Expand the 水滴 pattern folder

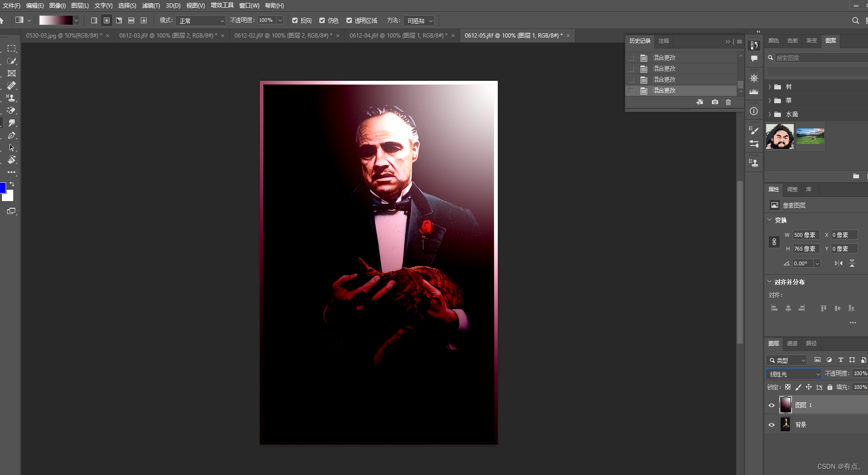pos(769,115)
